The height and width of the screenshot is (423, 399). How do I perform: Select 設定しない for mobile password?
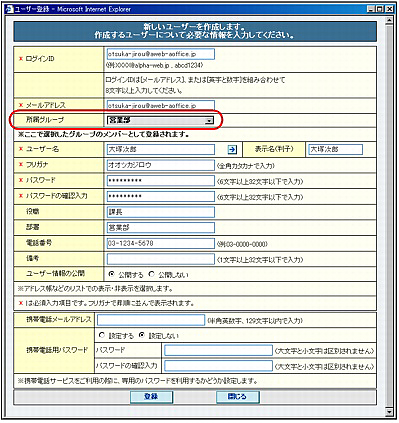[142, 335]
